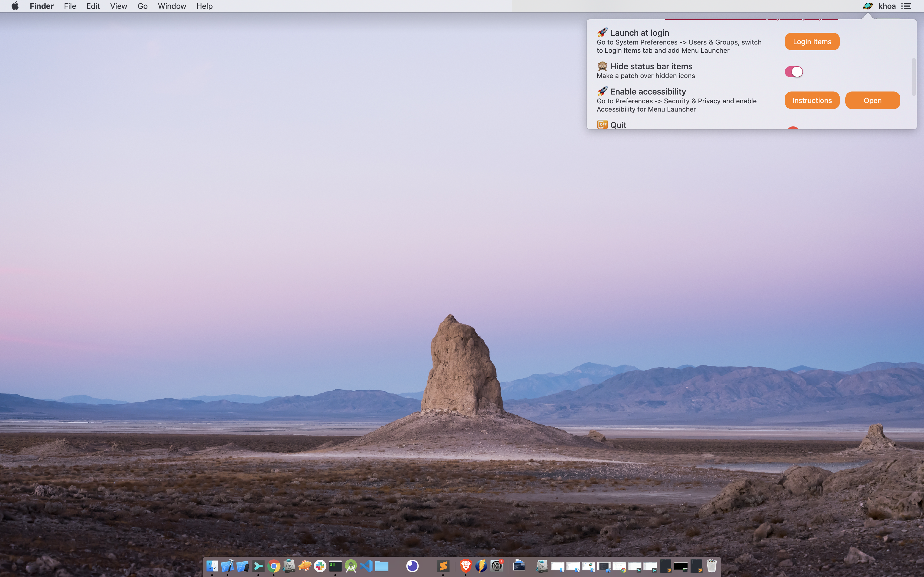The width and height of the screenshot is (924, 577).
Task: Open Sublime Text from the Dock
Action: click(443, 565)
